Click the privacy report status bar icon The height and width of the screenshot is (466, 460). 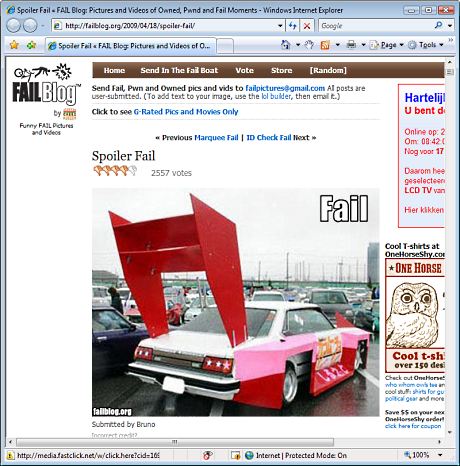[x=208, y=455]
